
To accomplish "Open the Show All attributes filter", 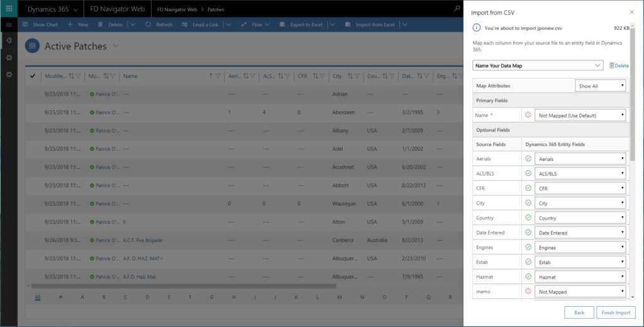I will [601, 86].
